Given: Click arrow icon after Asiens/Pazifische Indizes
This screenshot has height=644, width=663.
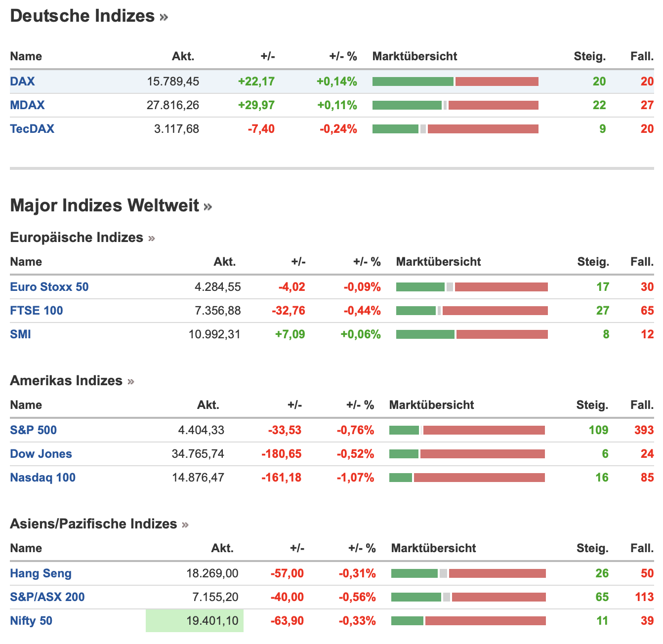Looking at the screenshot, I should 185,525.
